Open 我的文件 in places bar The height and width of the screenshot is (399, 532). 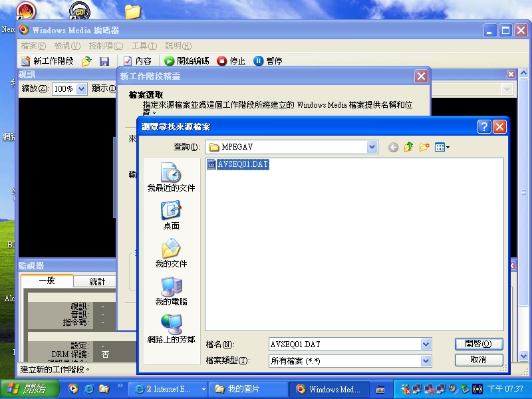click(x=171, y=253)
